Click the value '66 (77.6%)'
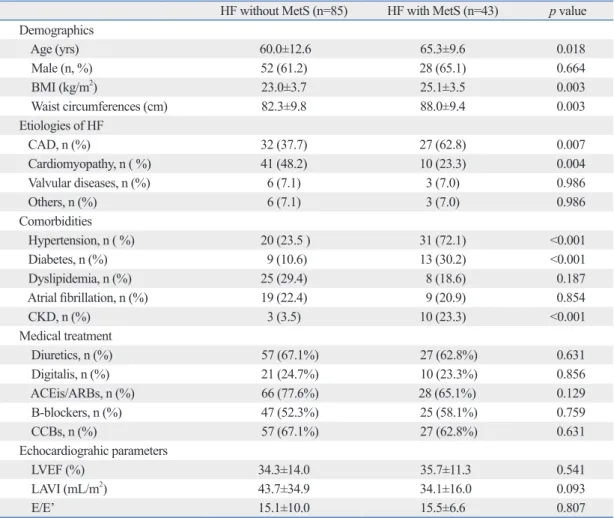 (x=290, y=393)
